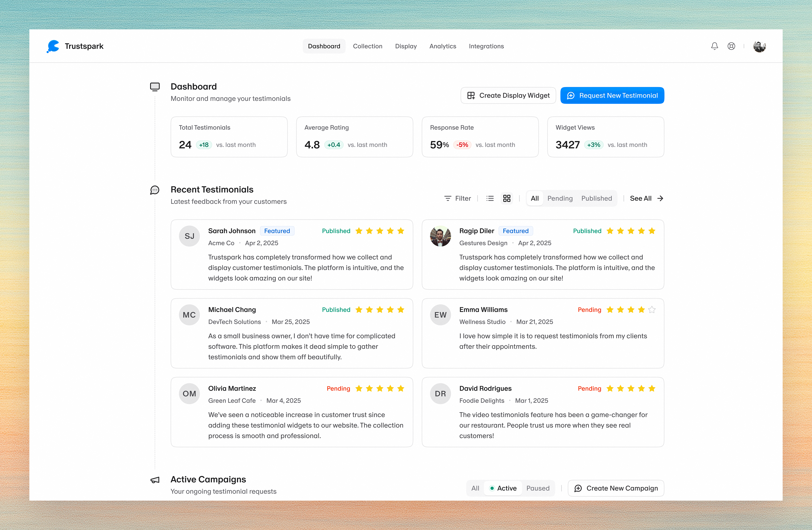Viewport: 812px width, 530px height.
Task: Click Sarah Johnson's avatar initials
Action: point(189,236)
